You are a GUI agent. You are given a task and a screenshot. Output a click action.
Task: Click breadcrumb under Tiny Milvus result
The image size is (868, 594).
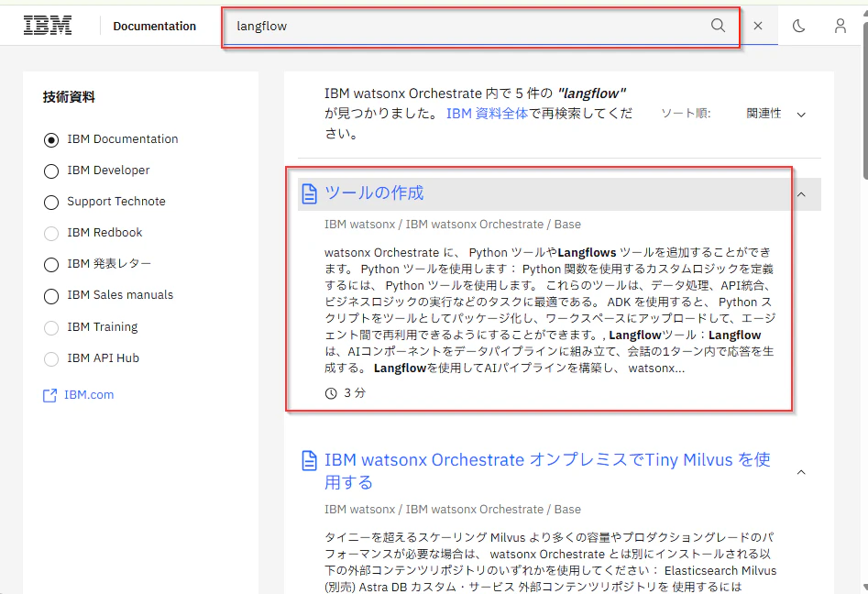coord(453,510)
